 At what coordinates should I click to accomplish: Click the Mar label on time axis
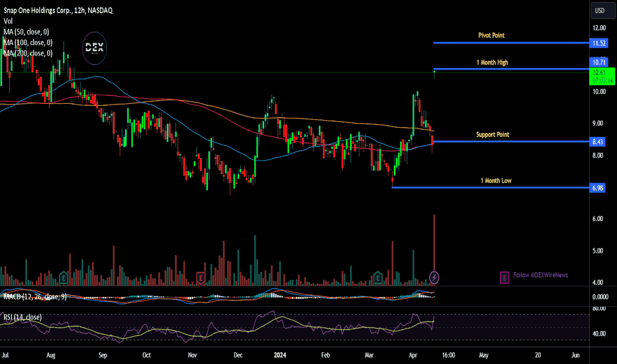[369, 355]
